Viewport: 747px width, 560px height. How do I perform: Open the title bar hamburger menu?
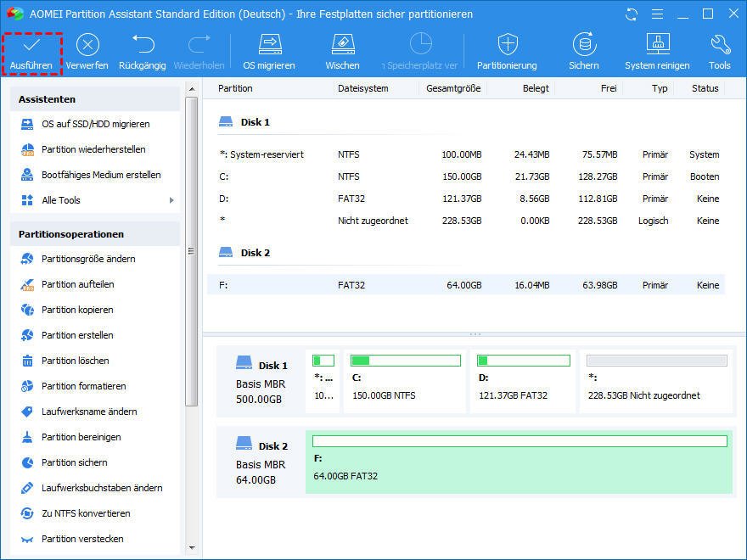pyautogui.click(x=656, y=14)
